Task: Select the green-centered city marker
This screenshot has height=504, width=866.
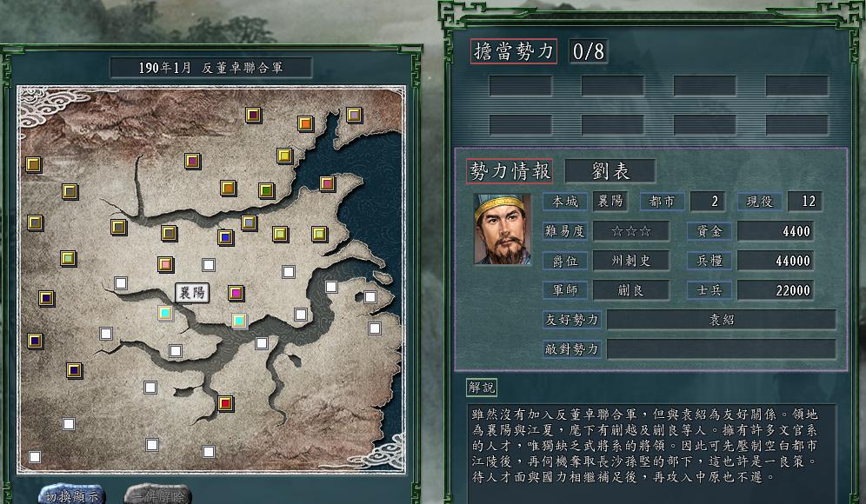Action: 267,190
